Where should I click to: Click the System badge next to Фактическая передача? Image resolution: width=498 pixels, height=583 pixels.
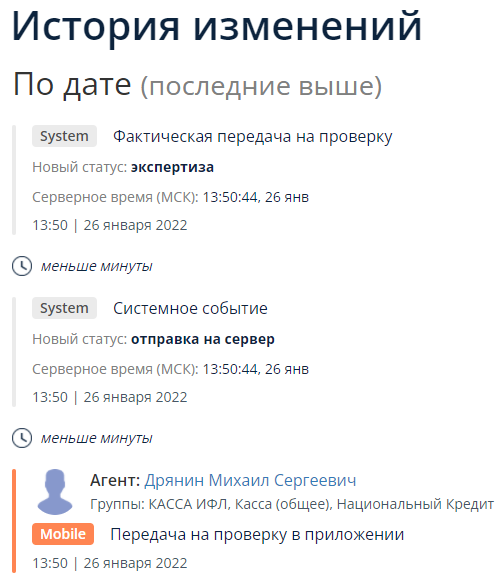64,136
